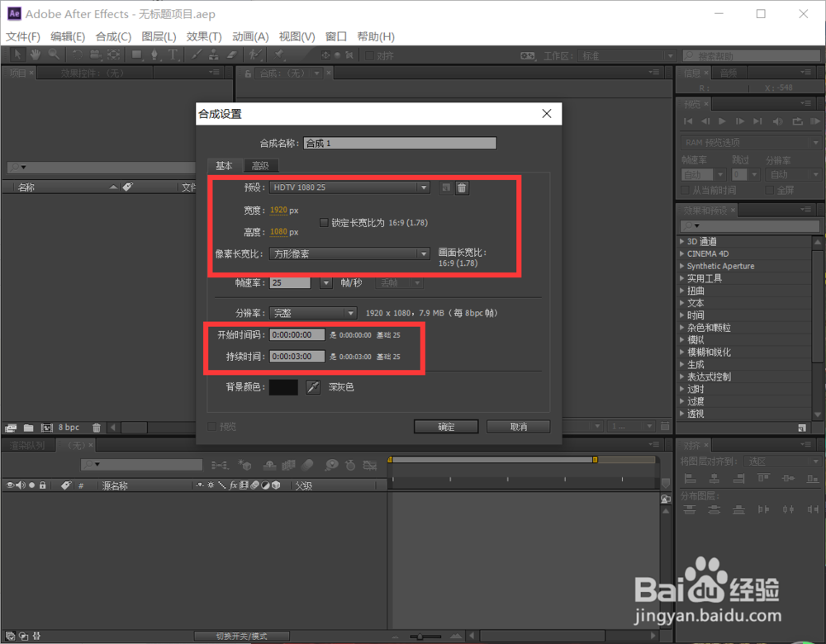
Task: Select the Brush tool
Action: tap(196, 54)
